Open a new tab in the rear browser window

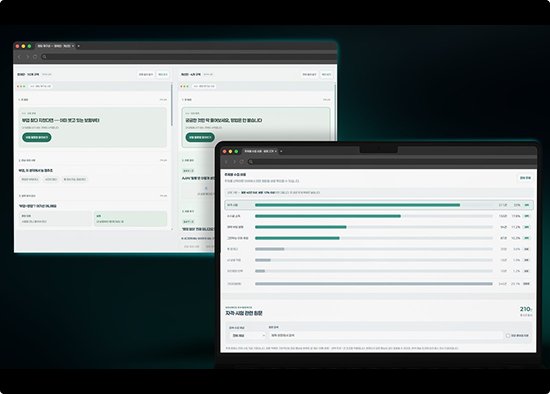[x=78, y=46]
